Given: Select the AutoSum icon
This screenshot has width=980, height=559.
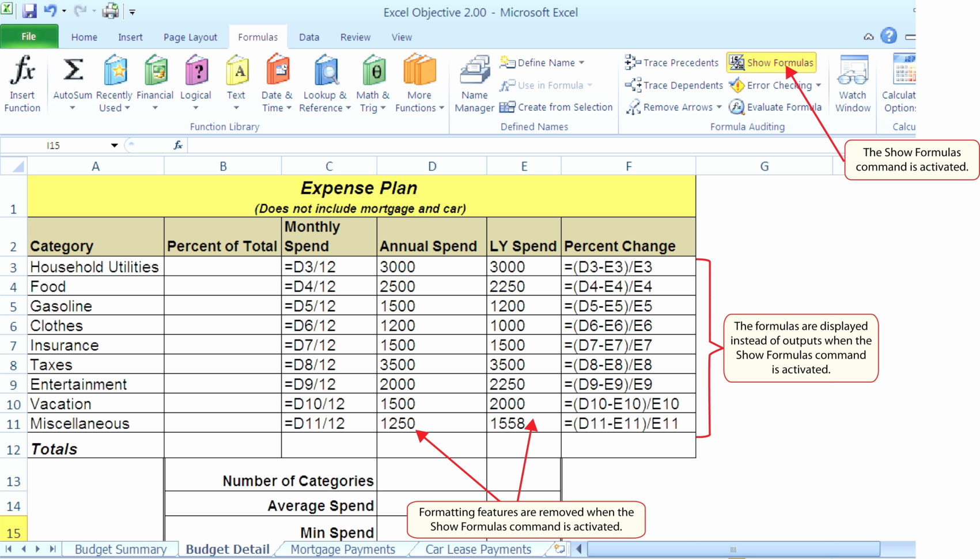Looking at the screenshot, I should tap(72, 72).
